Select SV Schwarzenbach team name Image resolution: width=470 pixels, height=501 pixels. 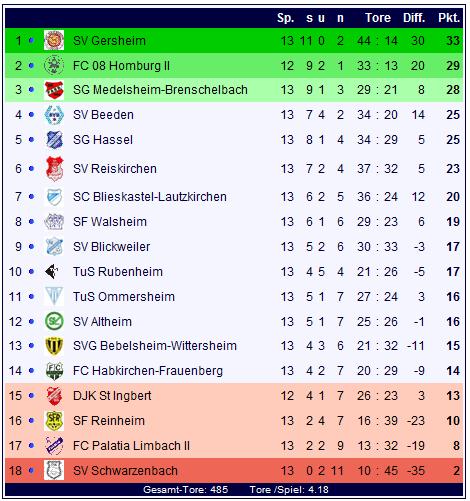(x=125, y=471)
